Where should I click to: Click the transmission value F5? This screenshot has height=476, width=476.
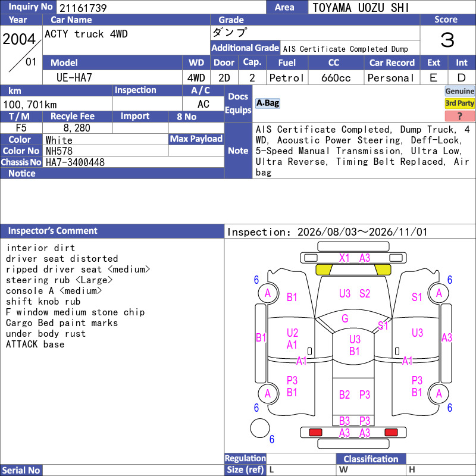point(21,128)
